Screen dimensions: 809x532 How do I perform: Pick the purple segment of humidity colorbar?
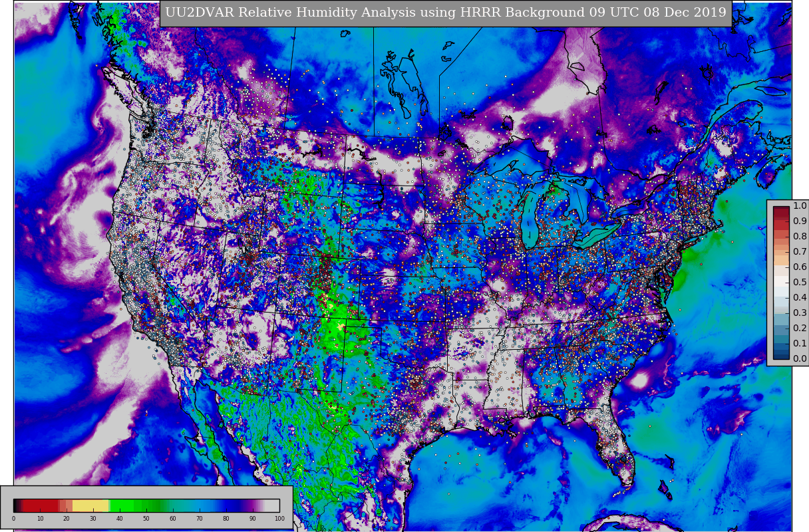pyautogui.click(x=253, y=505)
